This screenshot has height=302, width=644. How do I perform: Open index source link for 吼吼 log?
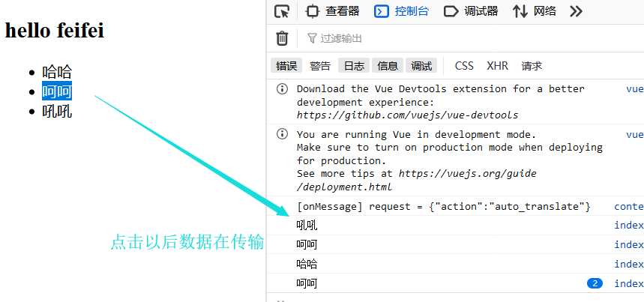point(629,225)
